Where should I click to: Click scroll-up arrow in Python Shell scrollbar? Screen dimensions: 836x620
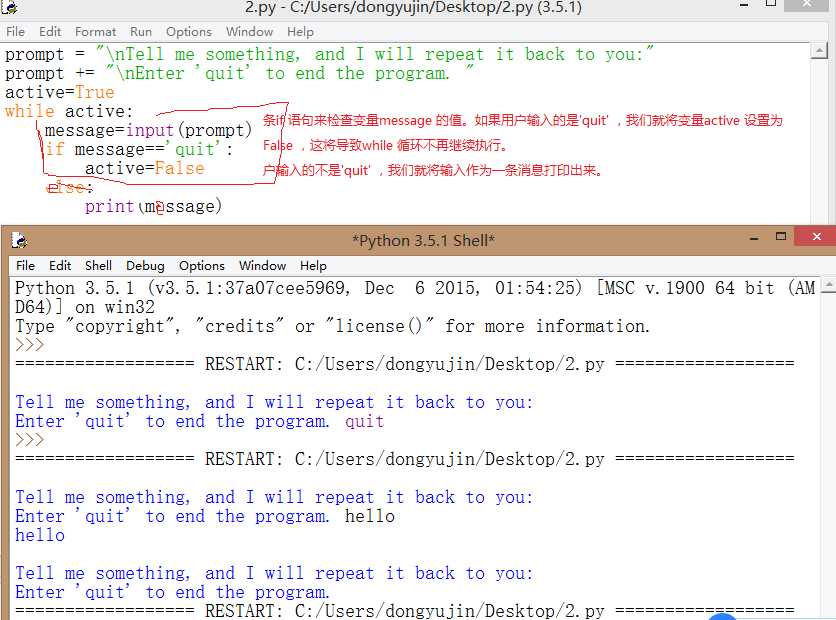pyautogui.click(x=828, y=287)
